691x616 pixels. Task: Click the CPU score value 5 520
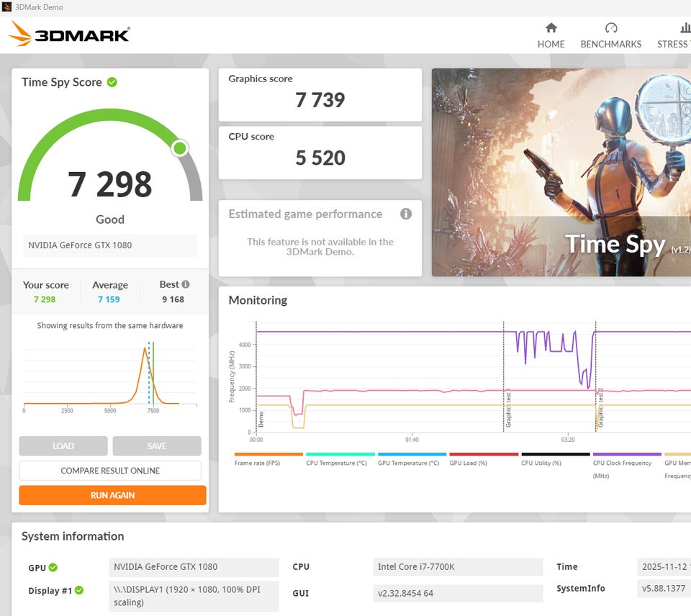click(x=320, y=158)
